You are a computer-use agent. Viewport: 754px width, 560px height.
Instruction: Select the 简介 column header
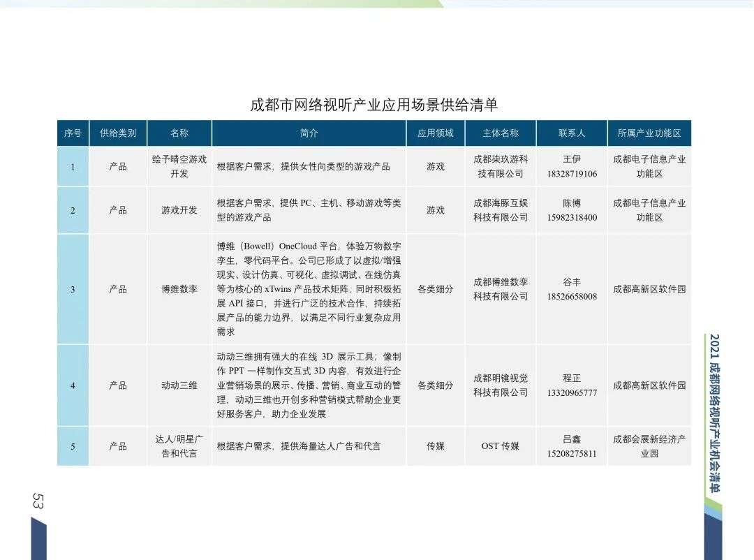309,133
